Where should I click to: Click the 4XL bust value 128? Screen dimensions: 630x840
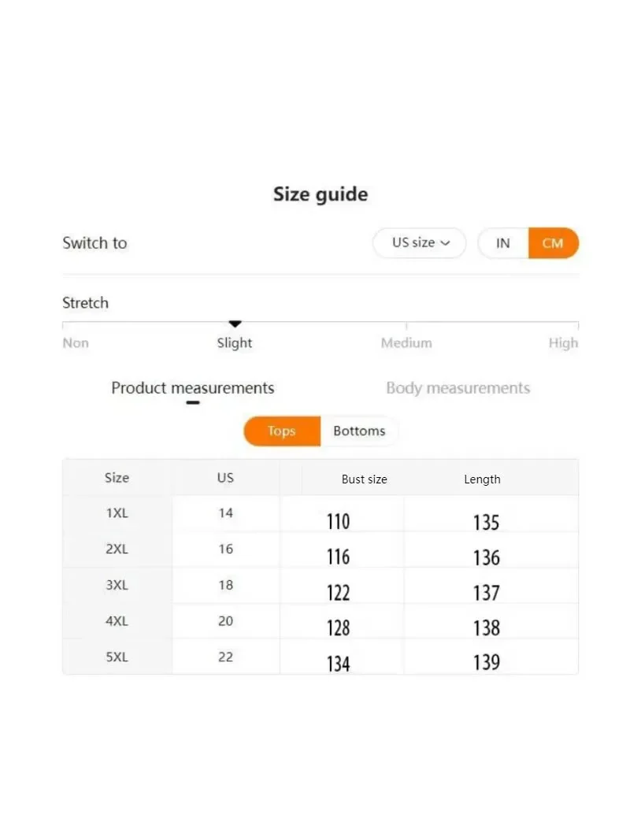click(338, 628)
